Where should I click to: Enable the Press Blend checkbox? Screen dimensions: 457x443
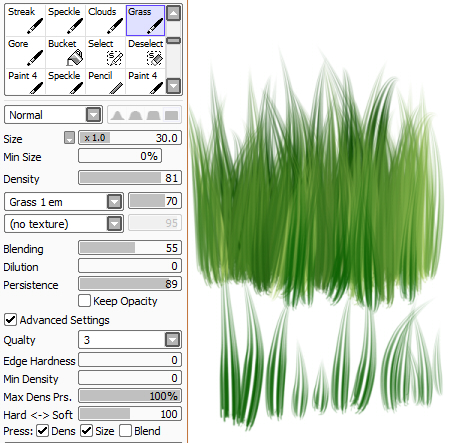pyautogui.click(x=125, y=431)
